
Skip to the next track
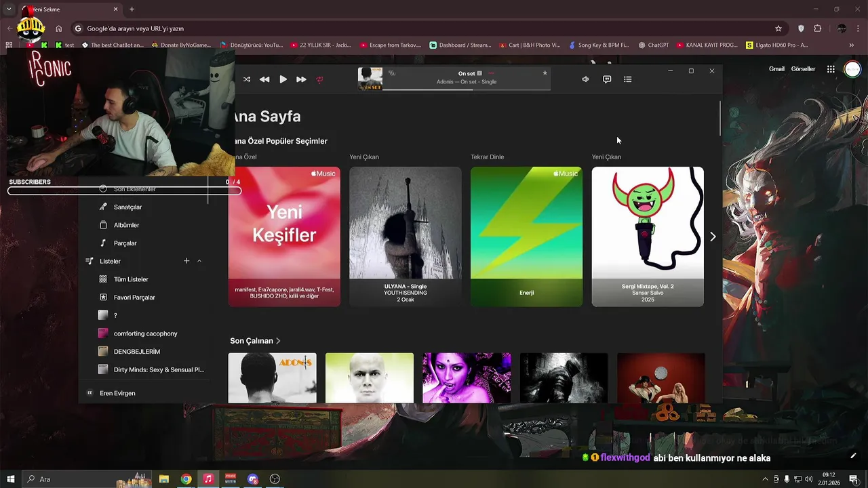click(301, 79)
